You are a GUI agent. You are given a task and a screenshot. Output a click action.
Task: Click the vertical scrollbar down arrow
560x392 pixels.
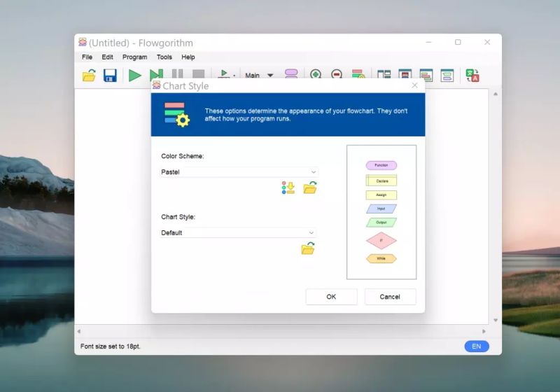point(496,320)
